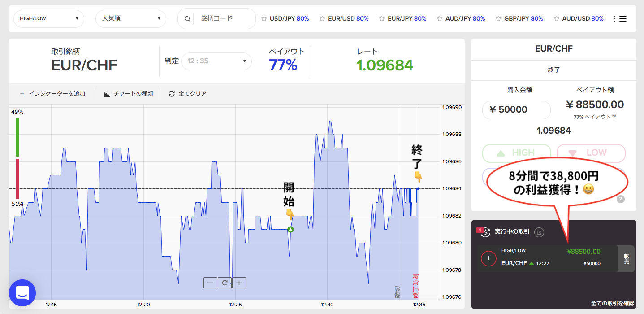
Task: Open the HIGH/LOW trade type dropdown
Action: coord(49,19)
